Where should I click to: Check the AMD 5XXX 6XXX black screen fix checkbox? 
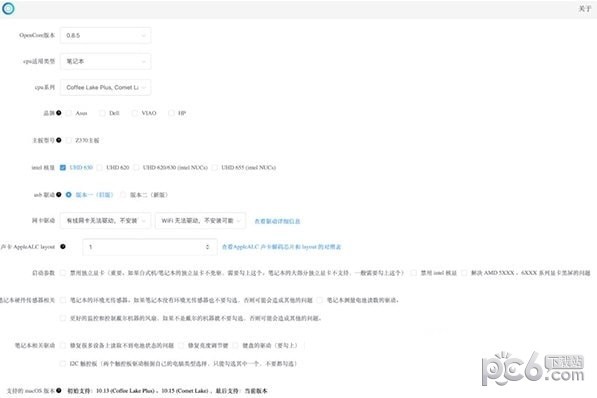coord(464,273)
